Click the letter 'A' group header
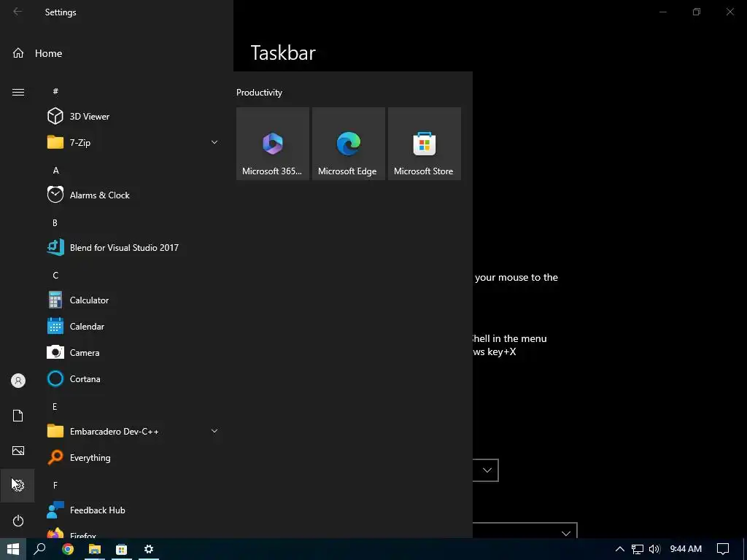The width and height of the screenshot is (747, 560). coord(55,170)
